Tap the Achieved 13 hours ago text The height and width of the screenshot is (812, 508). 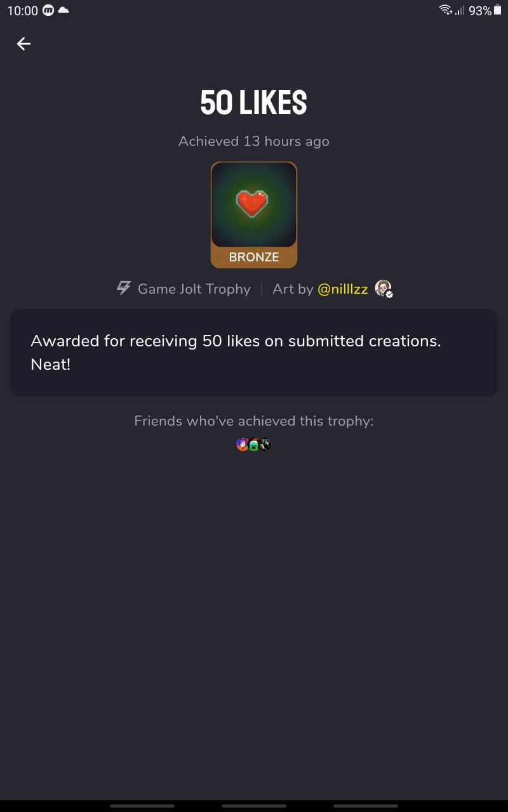pos(254,141)
